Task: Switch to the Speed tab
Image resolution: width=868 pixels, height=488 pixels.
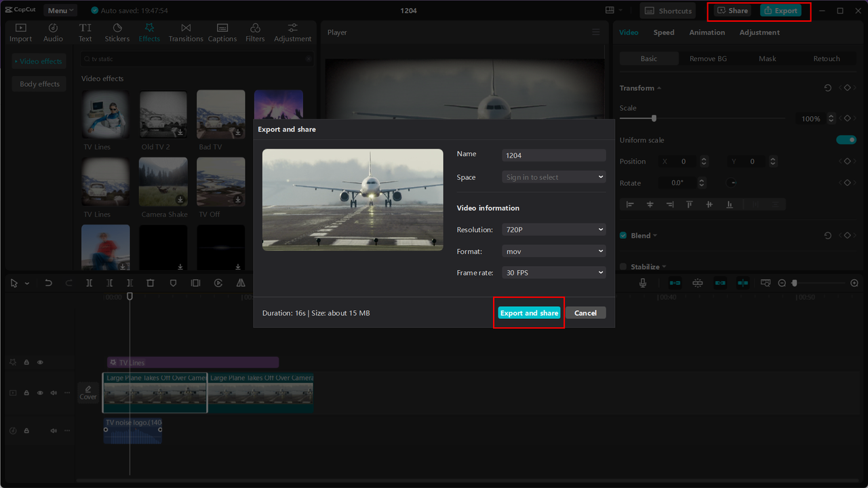Action: (664, 33)
